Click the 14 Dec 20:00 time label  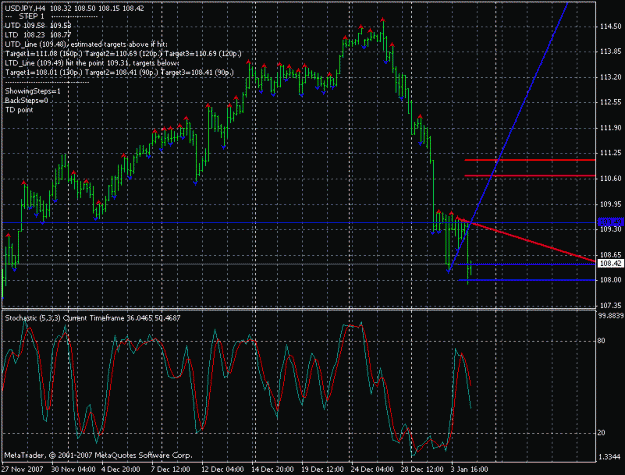pyautogui.click(x=273, y=469)
